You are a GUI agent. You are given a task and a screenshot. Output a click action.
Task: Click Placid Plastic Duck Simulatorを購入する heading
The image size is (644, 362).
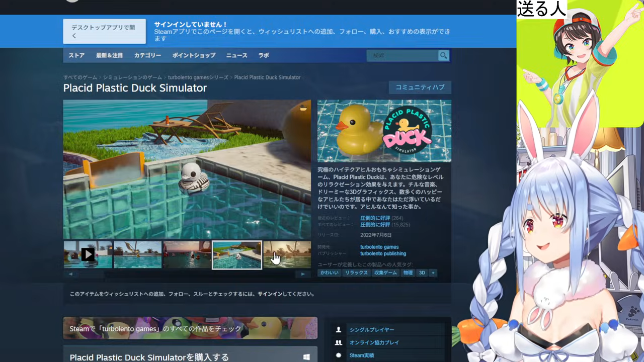point(149,357)
